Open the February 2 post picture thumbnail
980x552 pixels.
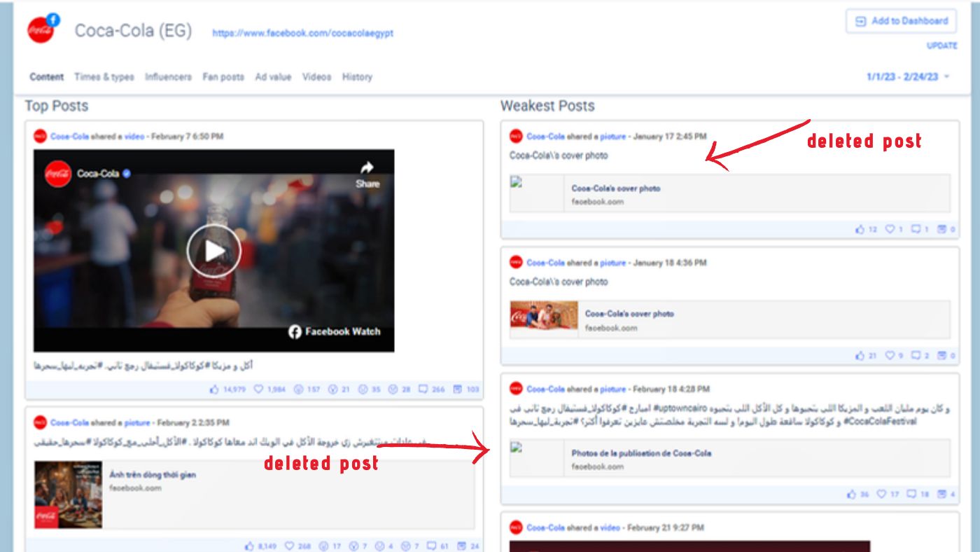(x=68, y=495)
